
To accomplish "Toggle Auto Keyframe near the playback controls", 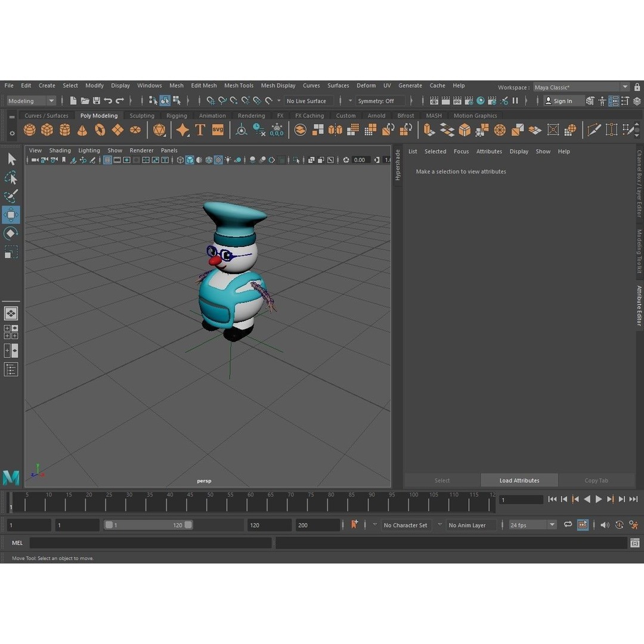I will (354, 525).
